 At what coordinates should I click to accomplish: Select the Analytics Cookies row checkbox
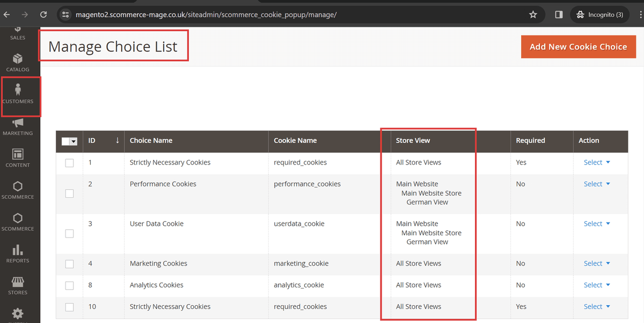[69, 285]
